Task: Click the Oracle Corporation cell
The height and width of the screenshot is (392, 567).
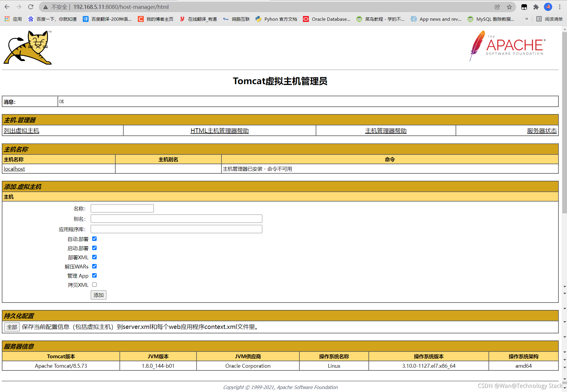Action: point(248,366)
